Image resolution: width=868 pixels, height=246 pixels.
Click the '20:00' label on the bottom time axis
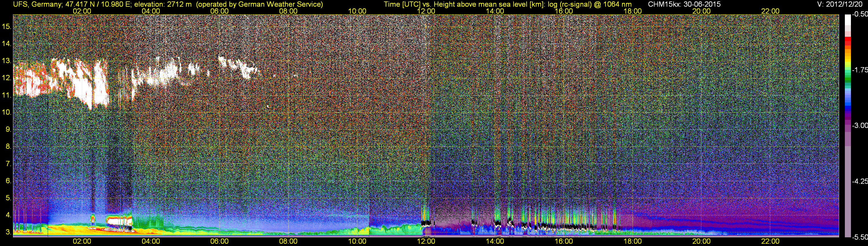[702, 241]
